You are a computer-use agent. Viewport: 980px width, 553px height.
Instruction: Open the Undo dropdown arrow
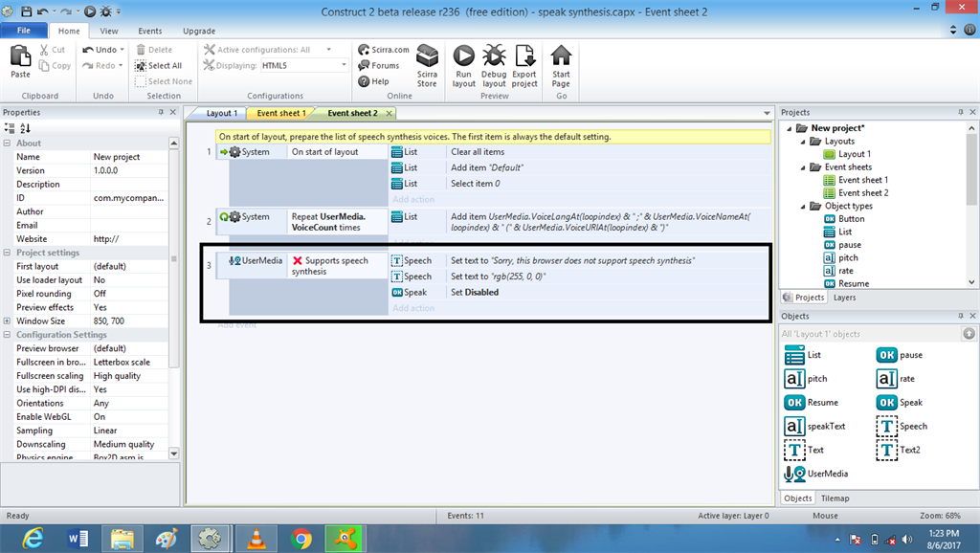(x=122, y=50)
